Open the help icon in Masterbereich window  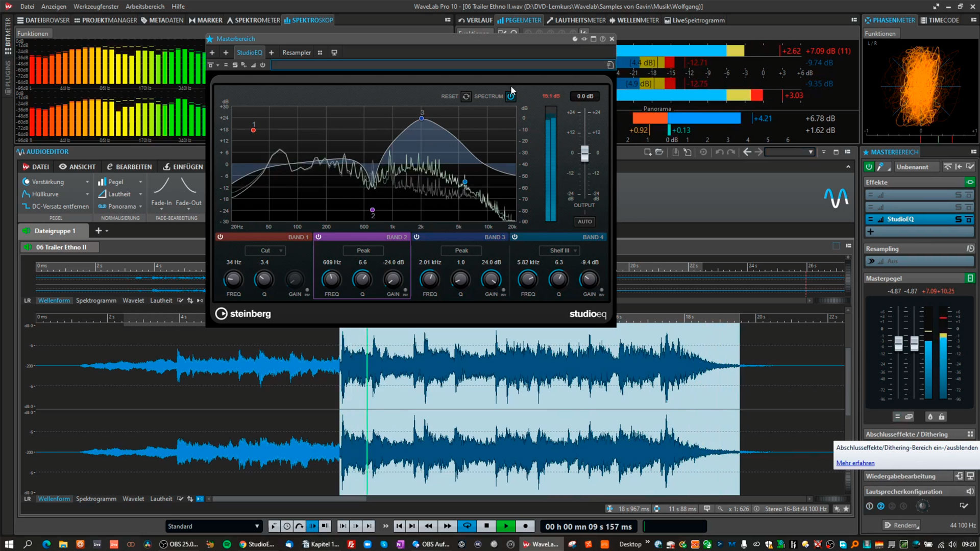click(602, 39)
